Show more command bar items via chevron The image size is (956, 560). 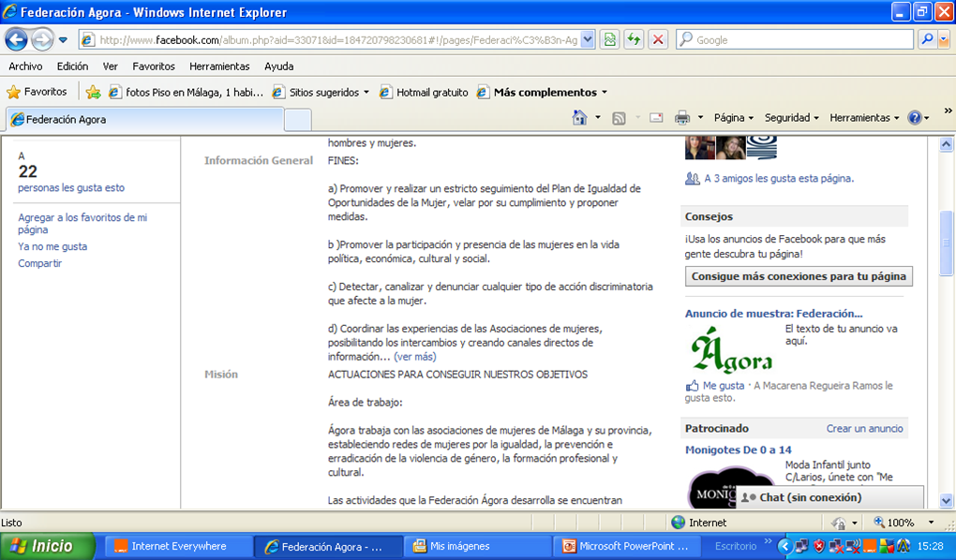coord(949,111)
